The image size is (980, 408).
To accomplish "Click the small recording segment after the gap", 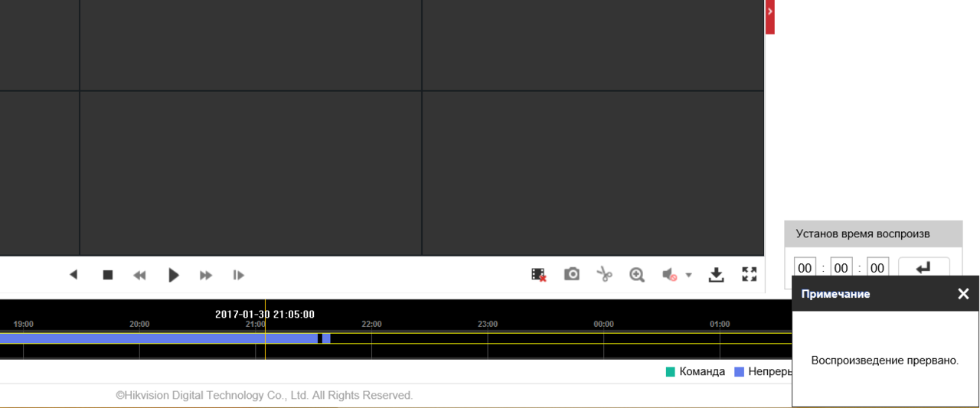I will [x=326, y=338].
